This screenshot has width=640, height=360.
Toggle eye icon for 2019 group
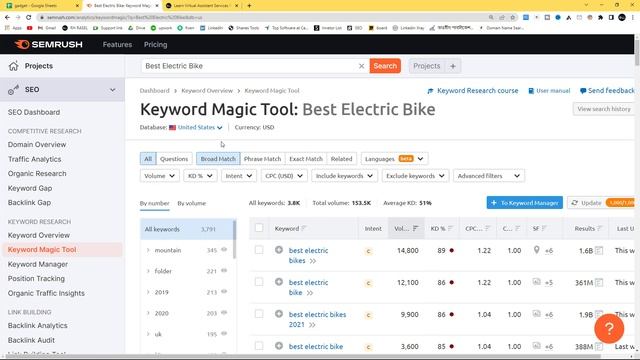224,291
